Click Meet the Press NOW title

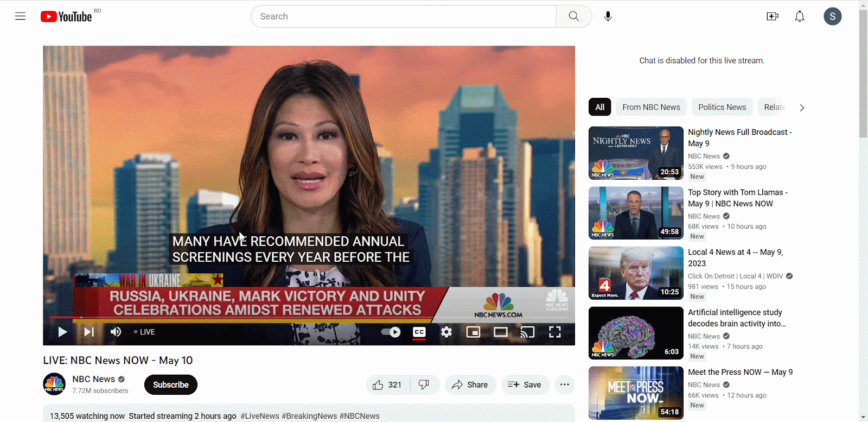point(741,372)
